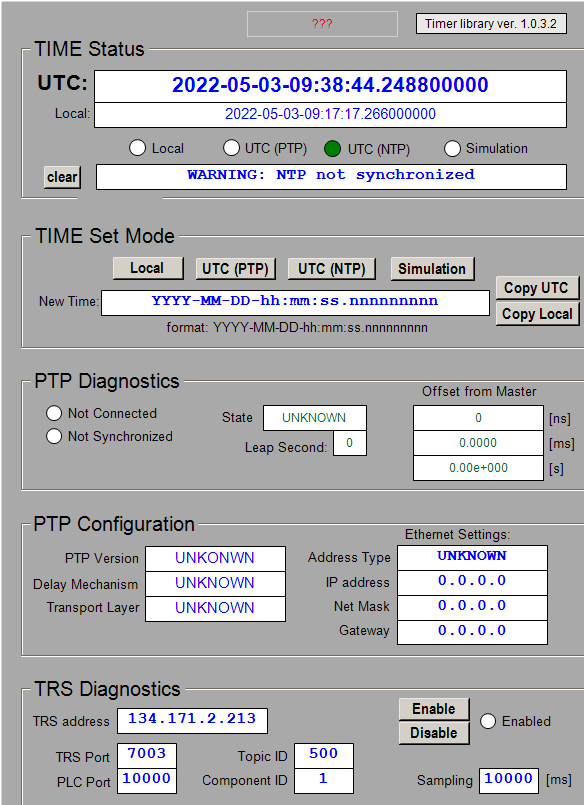Set time mode to Local button

pyautogui.click(x=148, y=269)
